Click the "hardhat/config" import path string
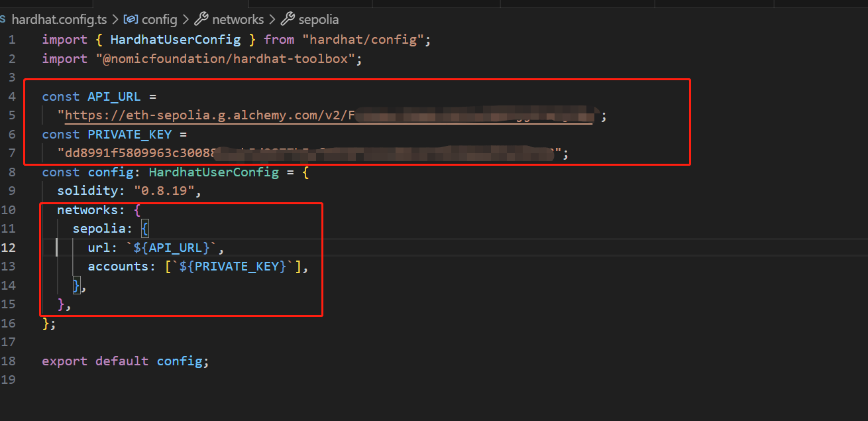Screen dimensions: 868x421 (x=367, y=40)
